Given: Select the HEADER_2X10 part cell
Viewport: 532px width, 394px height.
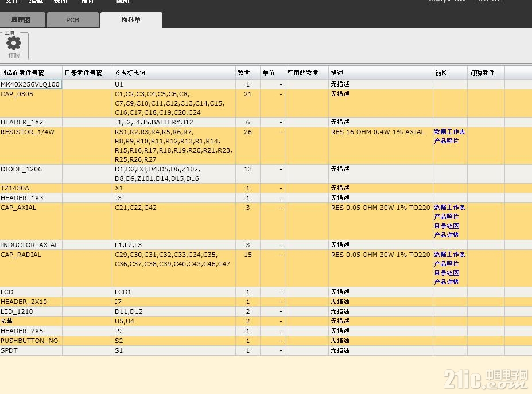Looking at the screenshot, I should (x=31, y=302).
